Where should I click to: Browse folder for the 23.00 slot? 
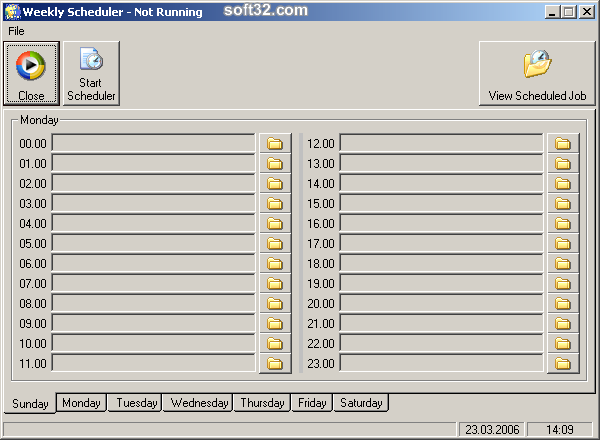click(x=563, y=363)
